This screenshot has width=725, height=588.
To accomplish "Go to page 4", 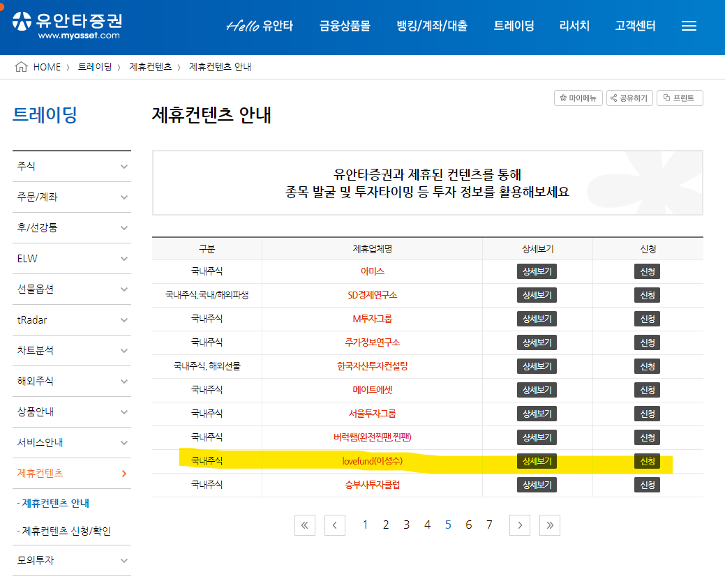I will [427, 525].
